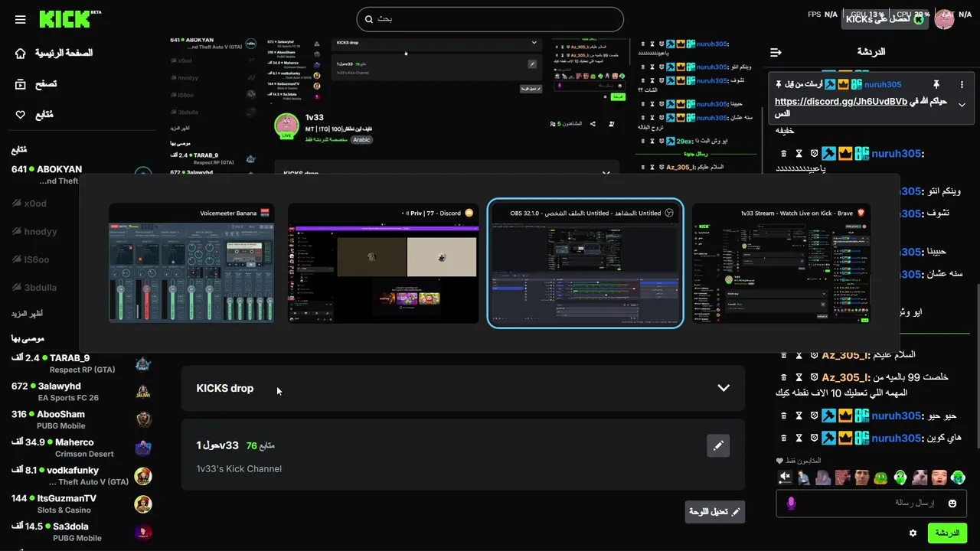Click the Voicemeeter icon in the task switcher
Screen dimensions: 980x551
click(265, 213)
